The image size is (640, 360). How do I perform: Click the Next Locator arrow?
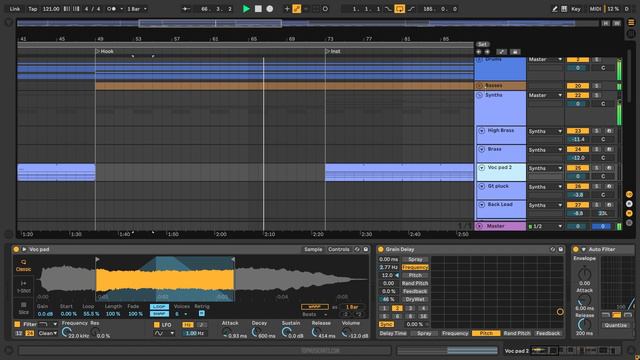487,52
